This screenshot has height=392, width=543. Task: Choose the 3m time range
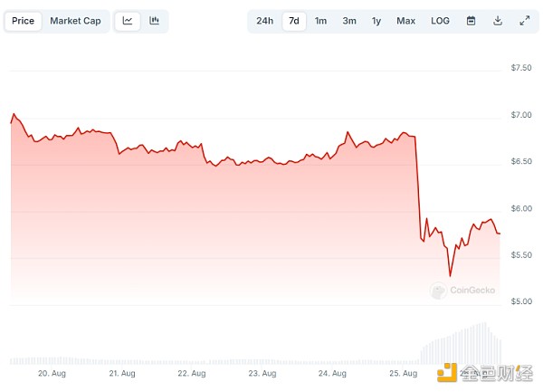coord(349,21)
